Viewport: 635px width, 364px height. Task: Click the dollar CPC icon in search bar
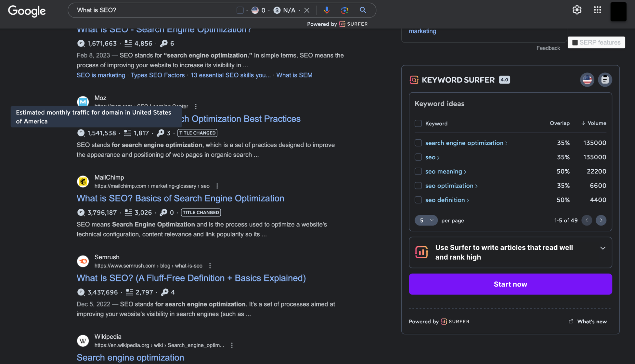pos(277,10)
